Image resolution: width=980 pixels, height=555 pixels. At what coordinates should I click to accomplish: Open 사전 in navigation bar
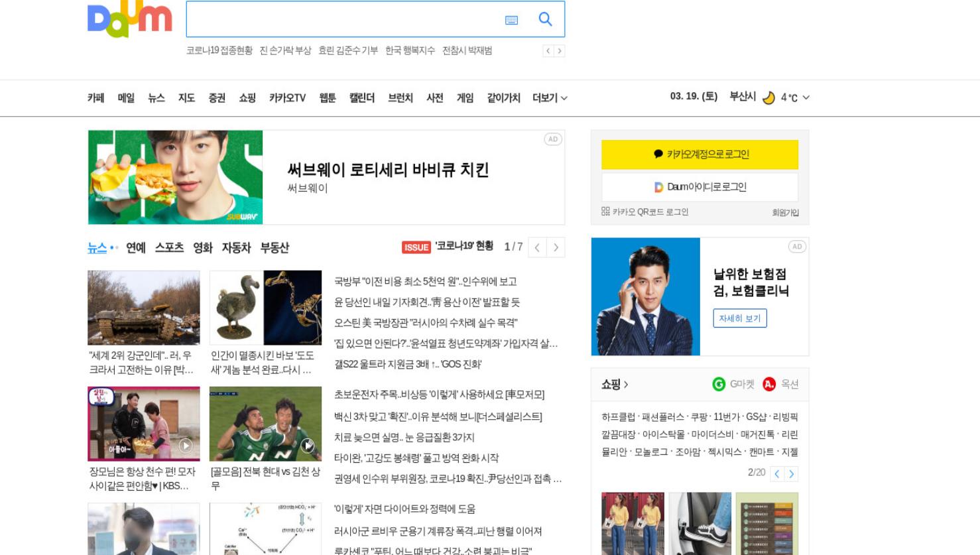click(435, 98)
